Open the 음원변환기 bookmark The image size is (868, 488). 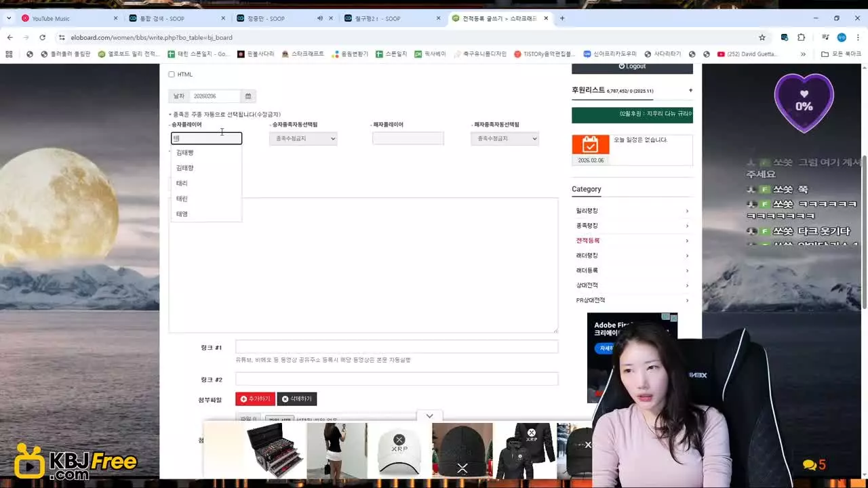coord(349,54)
